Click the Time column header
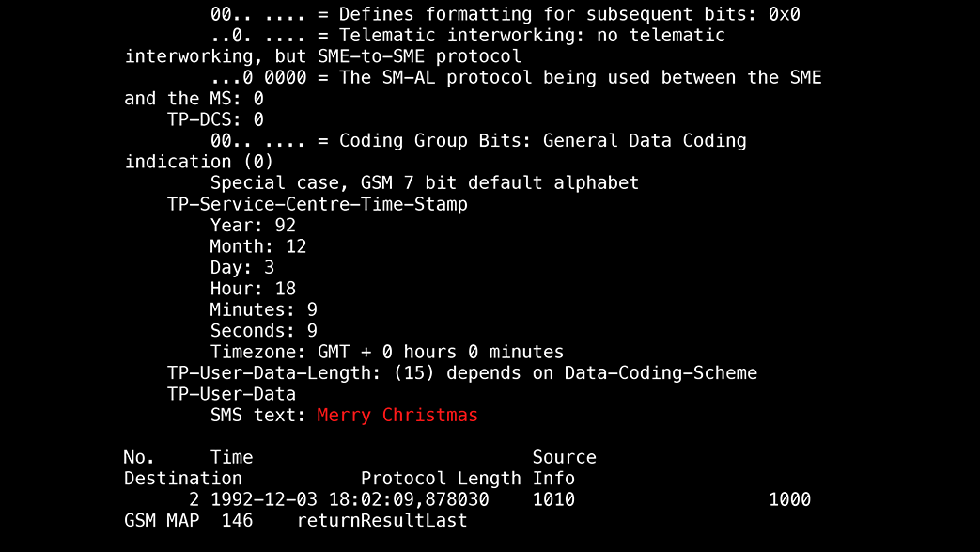This screenshot has height=552, width=980. tap(231, 458)
